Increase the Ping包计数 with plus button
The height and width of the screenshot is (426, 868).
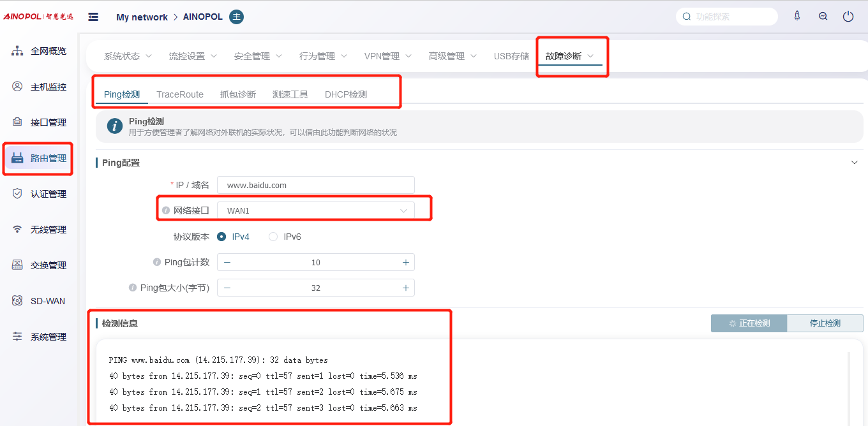click(405, 262)
